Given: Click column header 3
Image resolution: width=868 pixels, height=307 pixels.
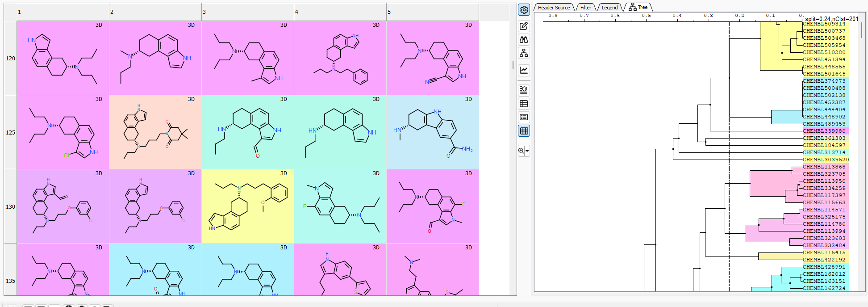Looking at the screenshot, I should click(x=248, y=12).
